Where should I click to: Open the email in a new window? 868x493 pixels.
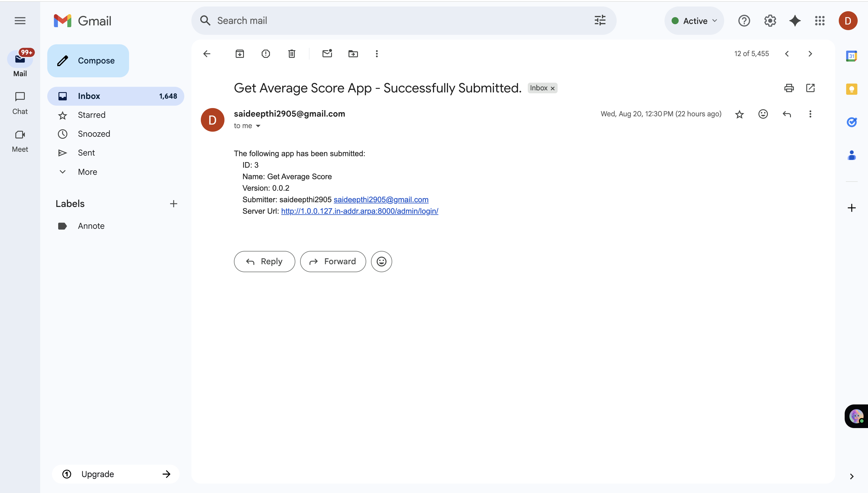tap(810, 88)
